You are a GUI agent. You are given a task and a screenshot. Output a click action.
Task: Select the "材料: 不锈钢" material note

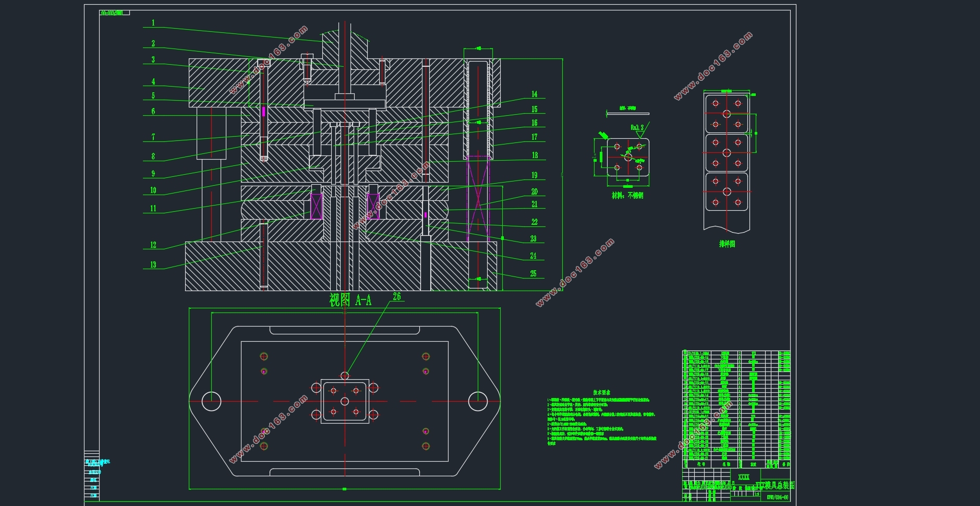pos(627,196)
